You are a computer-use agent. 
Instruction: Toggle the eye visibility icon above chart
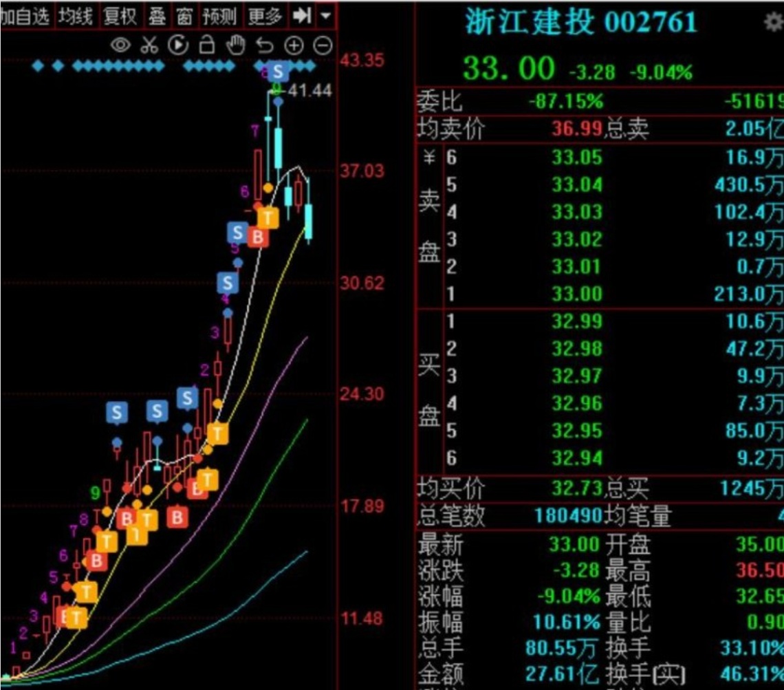point(120,45)
